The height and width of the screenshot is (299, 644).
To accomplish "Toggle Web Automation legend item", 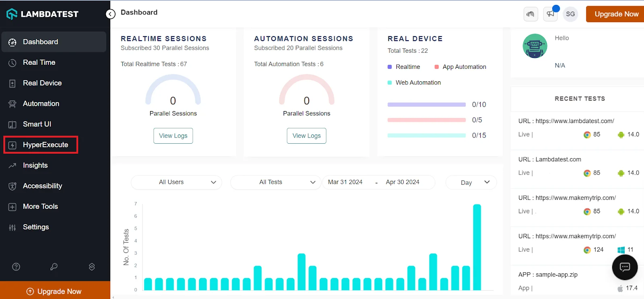I will (x=414, y=82).
